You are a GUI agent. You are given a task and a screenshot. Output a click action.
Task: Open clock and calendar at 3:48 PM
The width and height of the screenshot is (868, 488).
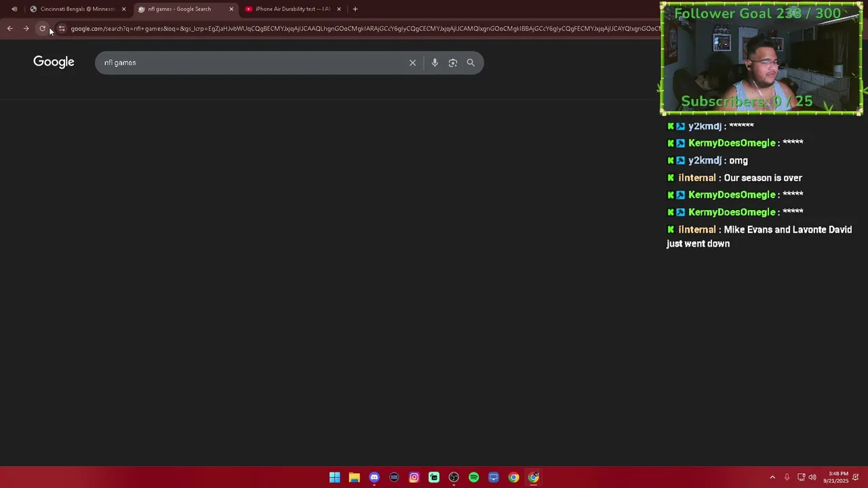837,477
